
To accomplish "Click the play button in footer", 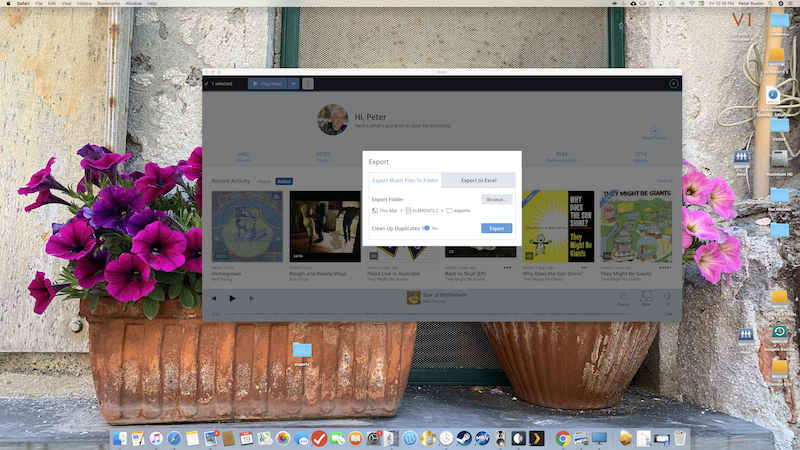I will click(x=232, y=298).
